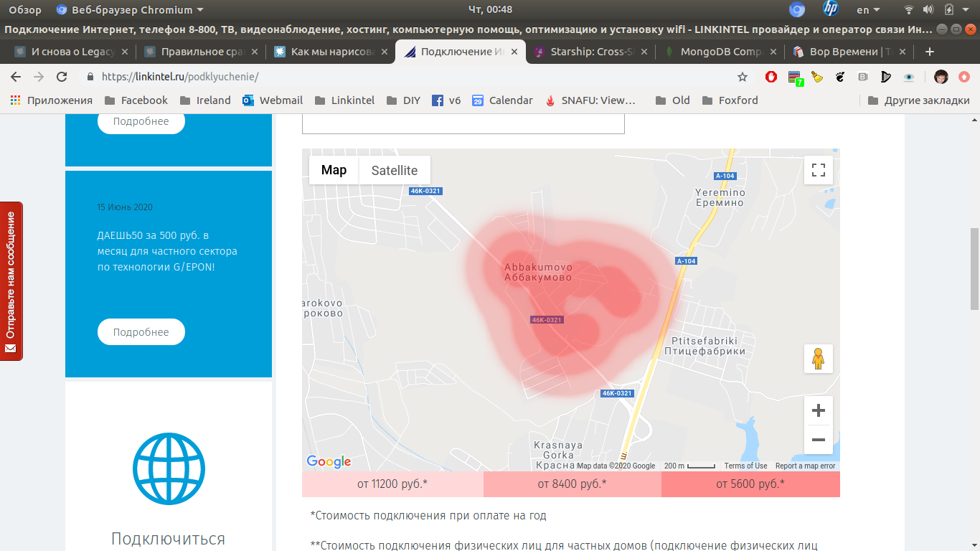980x551 pixels.
Task: Click the blue eye extension icon
Action: (909, 77)
